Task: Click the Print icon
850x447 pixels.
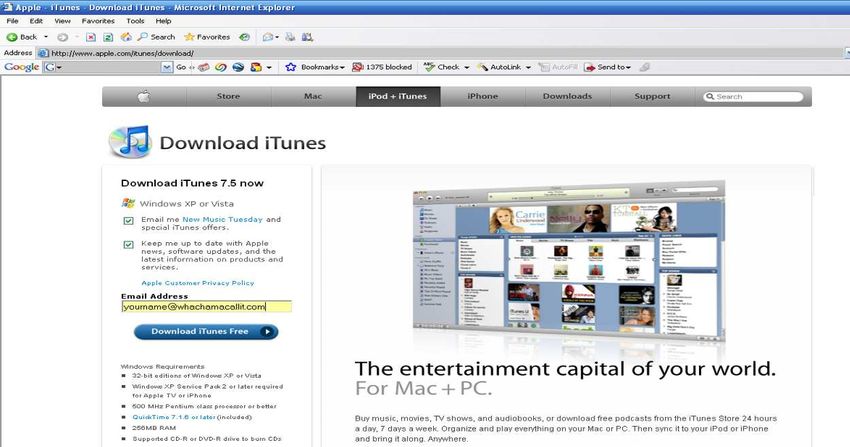Action: tap(291, 37)
